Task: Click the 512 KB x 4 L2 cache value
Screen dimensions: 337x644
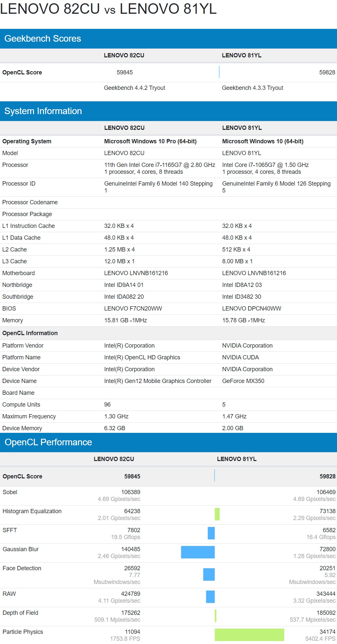Action: pos(236,250)
